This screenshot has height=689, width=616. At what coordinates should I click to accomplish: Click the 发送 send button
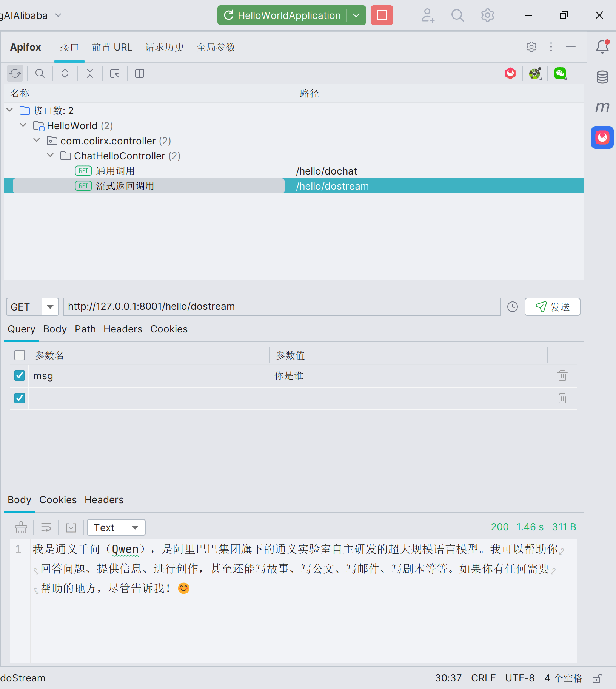552,307
